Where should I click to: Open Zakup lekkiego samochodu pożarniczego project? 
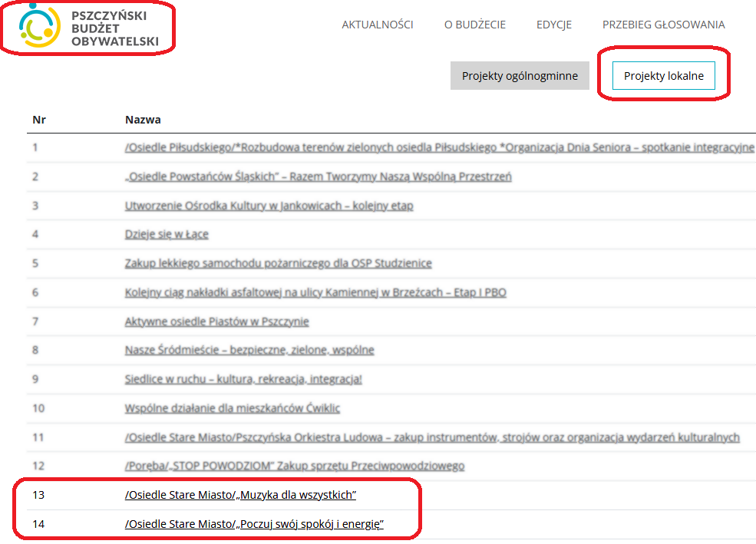278,263
